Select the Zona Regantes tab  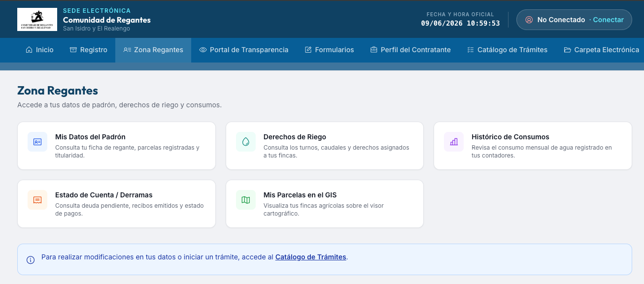(x=153, y=50)
